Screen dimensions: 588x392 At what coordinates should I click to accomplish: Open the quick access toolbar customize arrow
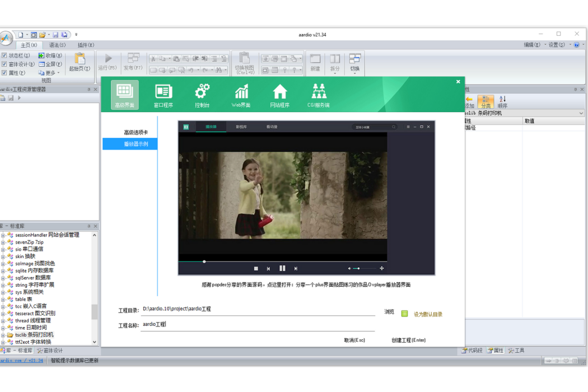pos(76,35)
